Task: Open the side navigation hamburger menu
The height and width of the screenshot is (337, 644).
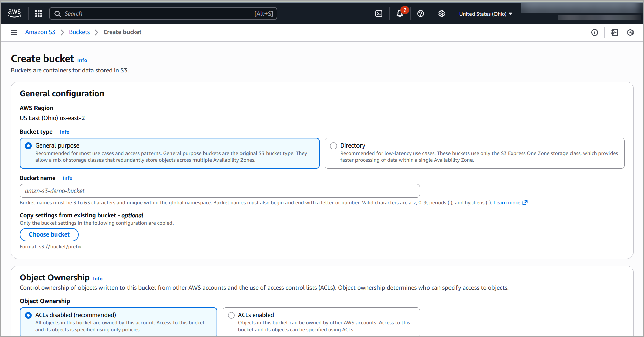Action: coord(14,32)
